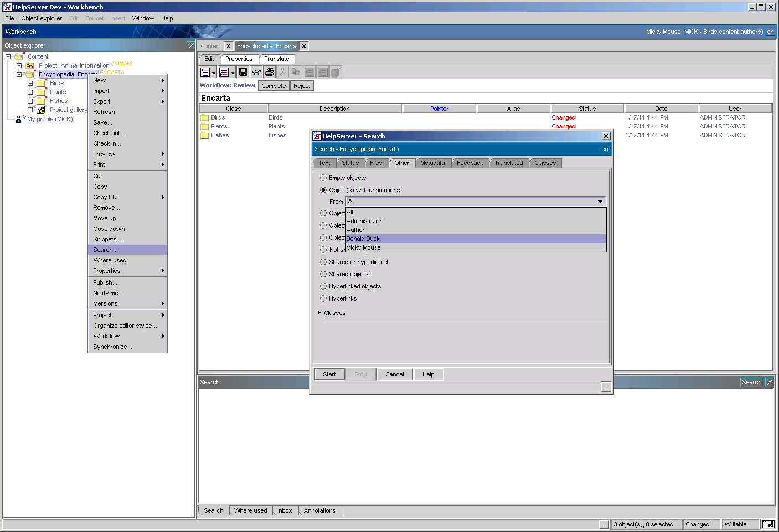Choose Micky Mouse from the From list

(x=476, y=247)
